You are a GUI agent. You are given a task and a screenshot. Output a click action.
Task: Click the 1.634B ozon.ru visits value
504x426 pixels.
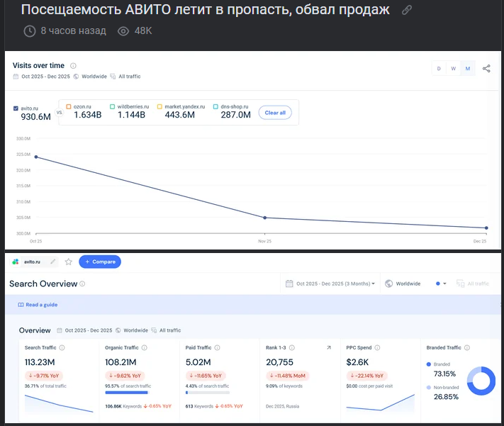pos(88,115)
